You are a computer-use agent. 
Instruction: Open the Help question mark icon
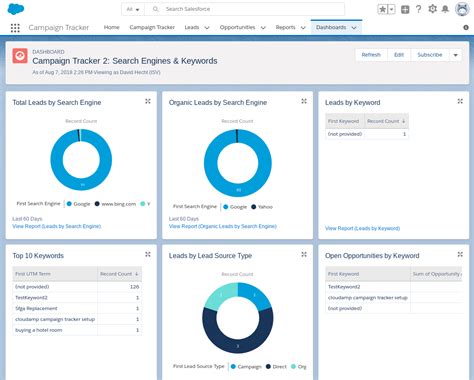pos(419,9)
